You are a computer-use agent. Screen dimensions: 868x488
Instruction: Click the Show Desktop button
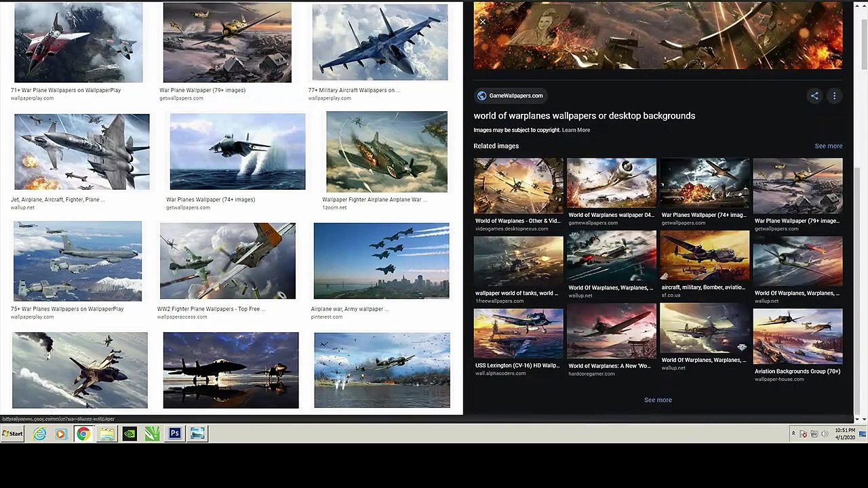(863, 434)
